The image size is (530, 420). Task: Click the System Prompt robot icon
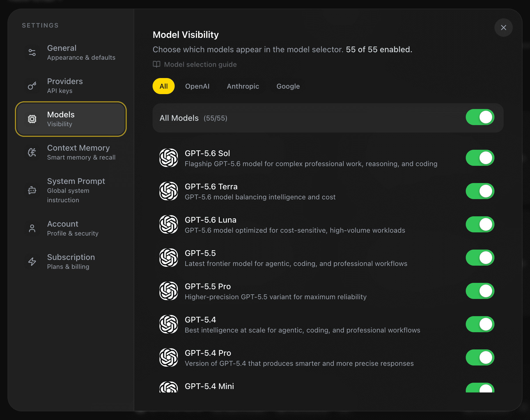(x=32, y=190)
